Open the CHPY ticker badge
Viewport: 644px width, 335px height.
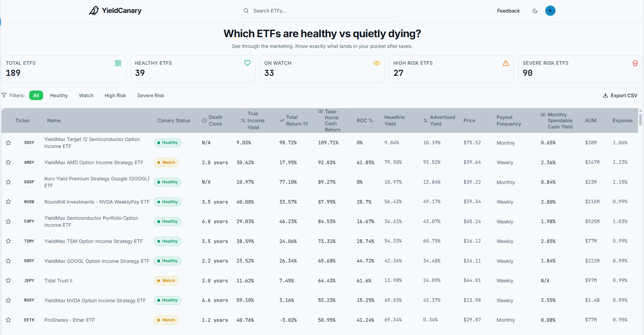click(29, 222)
